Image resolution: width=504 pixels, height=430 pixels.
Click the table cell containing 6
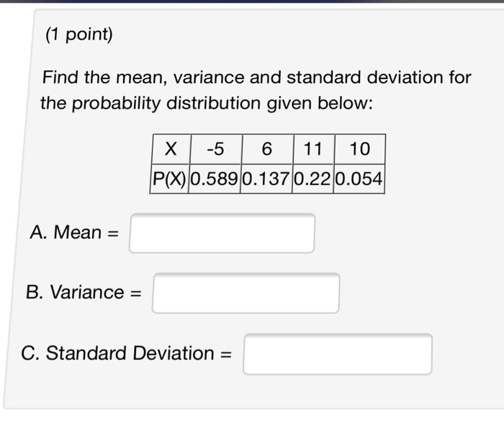[x=267, y=149]
